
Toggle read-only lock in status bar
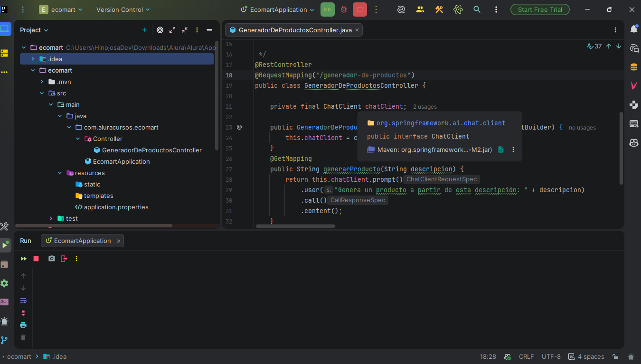pyautogui.click(x=615, y=357)
